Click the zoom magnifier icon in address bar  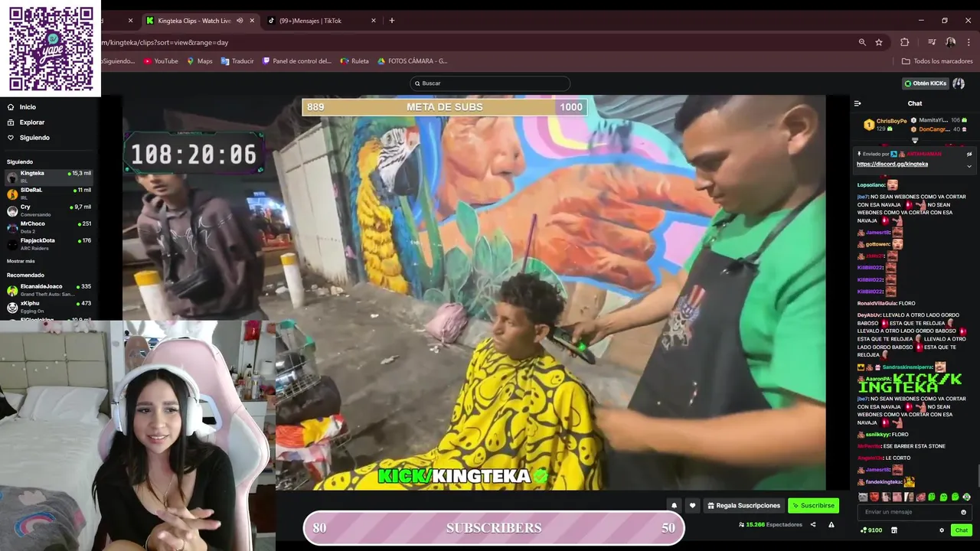[x=862, y=42]
